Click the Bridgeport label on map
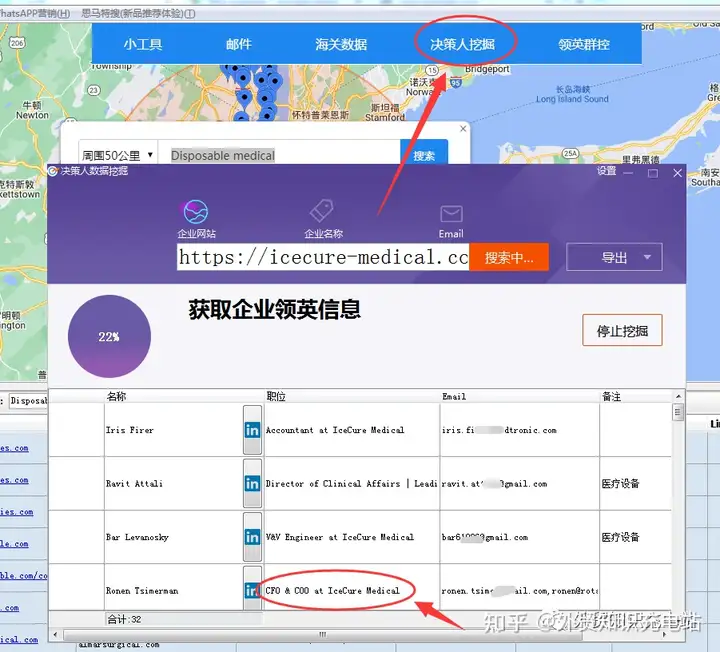Image resolution: width=720 pixels, height=652 pixels. coord(487,69)
